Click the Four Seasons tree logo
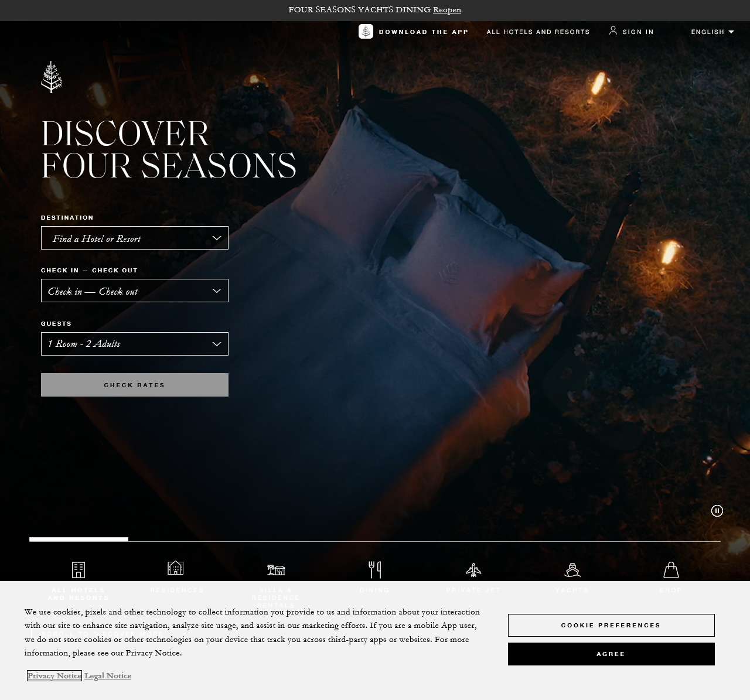The height and width of the screenshot is (700, 750). point(51,76)
